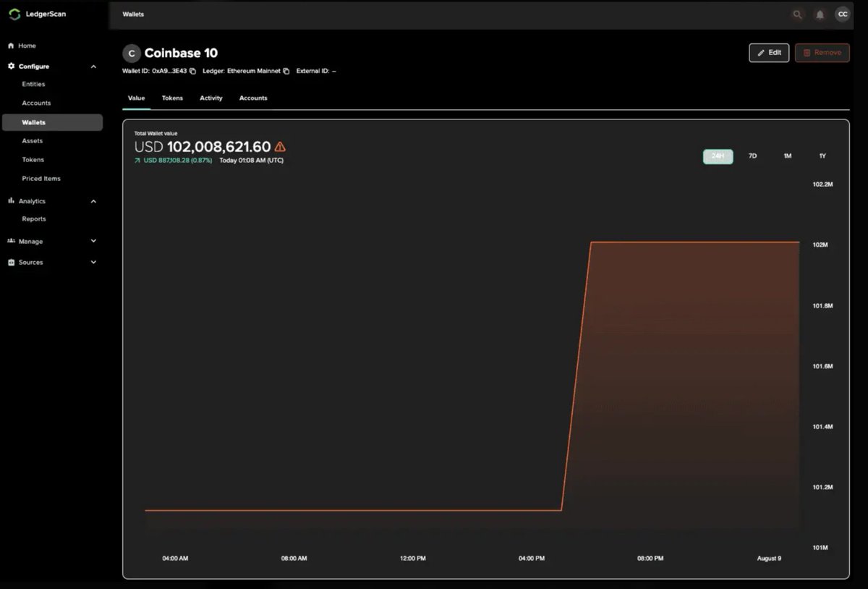
Task: Go to Home in sidebar
Action: pos(27,46)
